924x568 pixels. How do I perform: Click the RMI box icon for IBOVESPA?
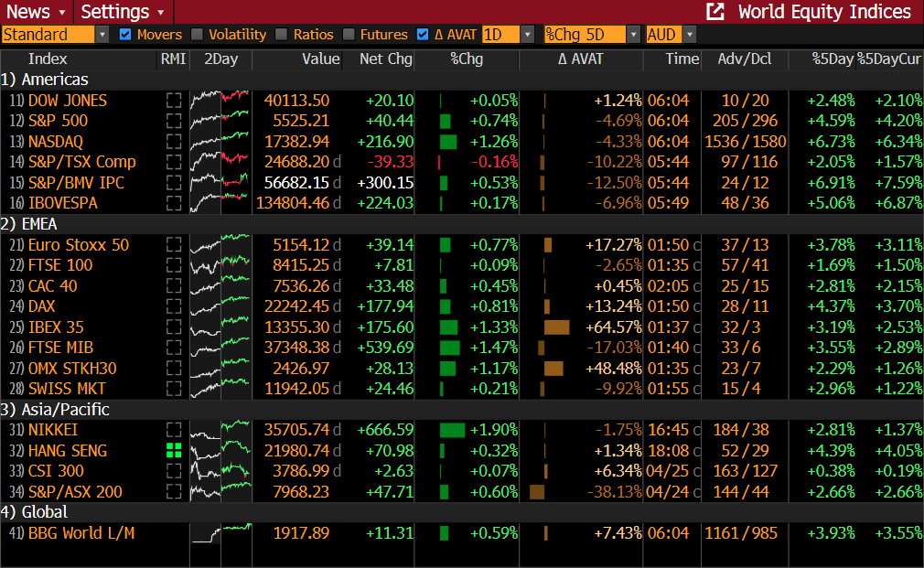pyautogui.click(x=174, y=203)
